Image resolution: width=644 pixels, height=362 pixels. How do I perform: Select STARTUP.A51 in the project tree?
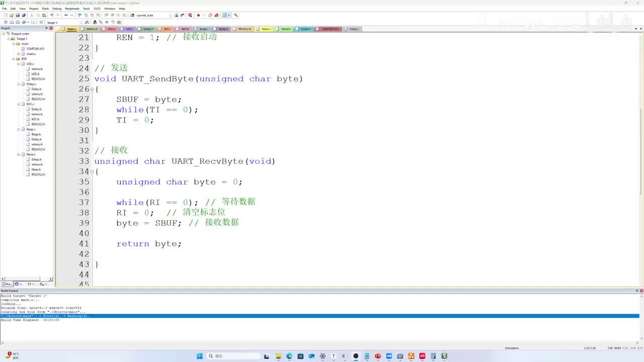[35, 49]
